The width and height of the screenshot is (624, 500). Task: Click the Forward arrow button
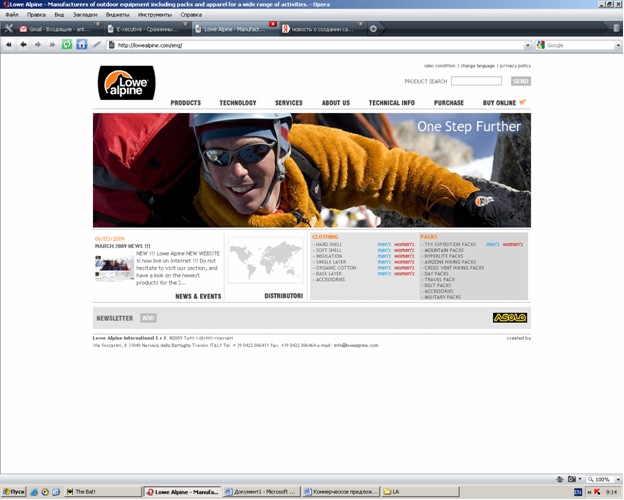(x=38, y=45)
